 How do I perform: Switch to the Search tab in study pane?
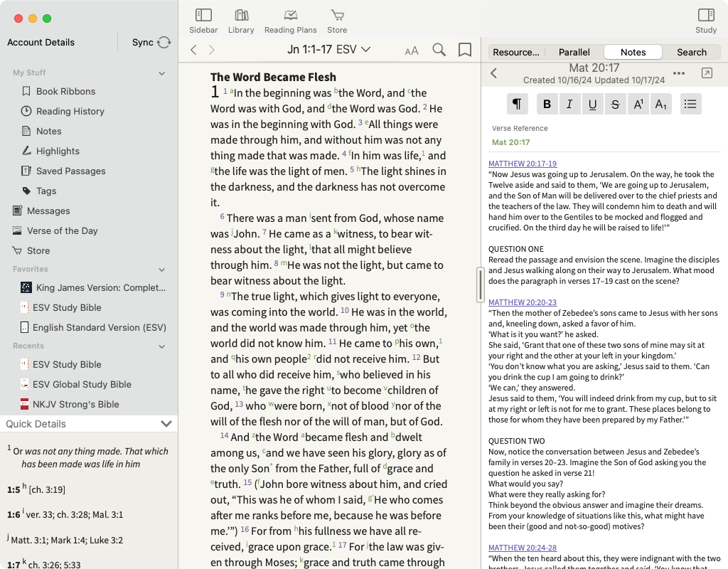[x=691, y=52]
